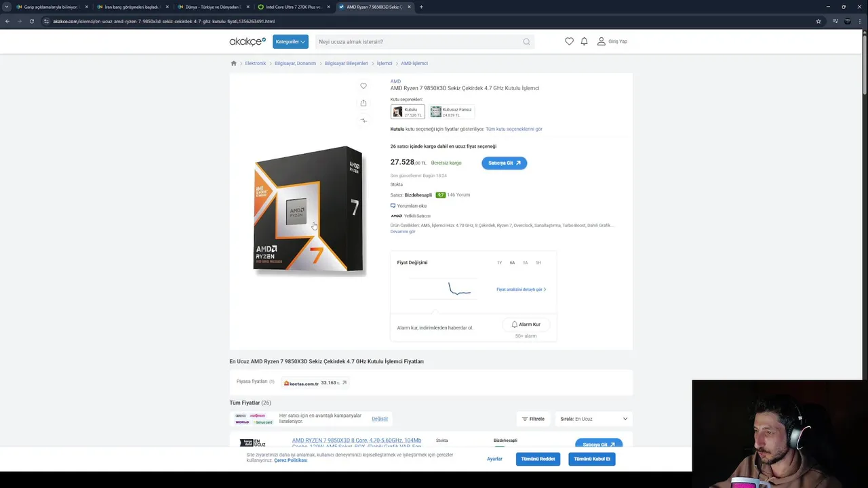
Task: Open the akakçe logo home link
Action: 248,41
